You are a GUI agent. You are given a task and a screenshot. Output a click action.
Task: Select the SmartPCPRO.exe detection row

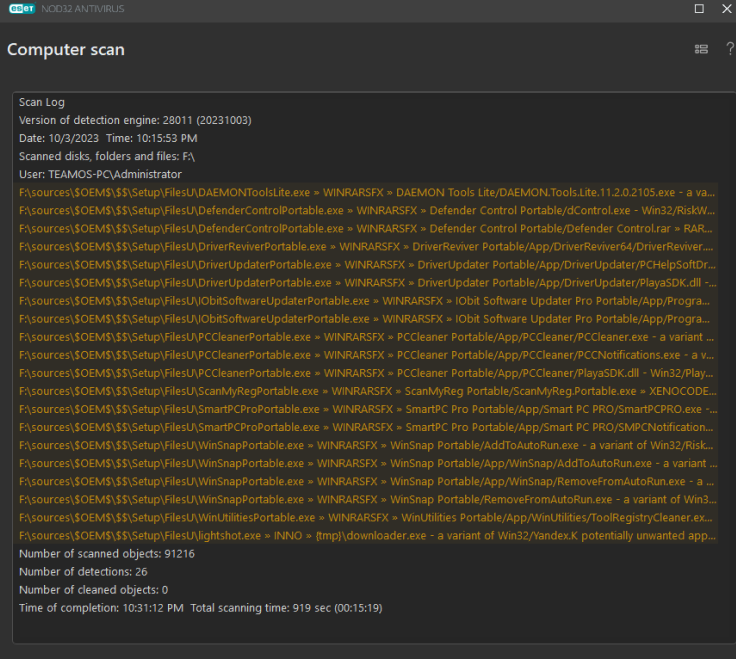pos(367,409)
